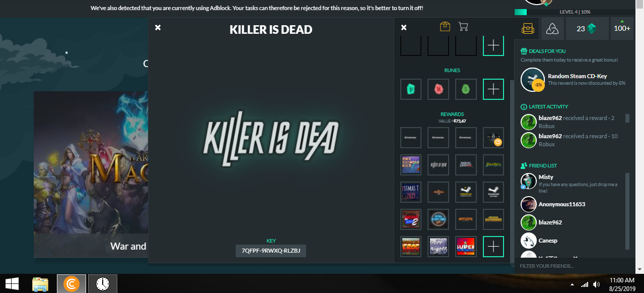
Task: Open File Explorer from the taskbar
Action: (x=40, y=284)
